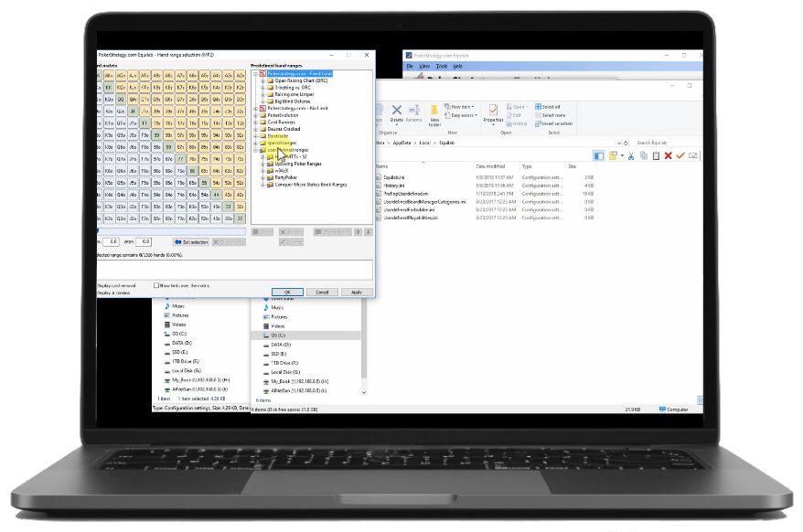
Task: Open the Properties icon in ribbon
Action: coord(493,113)
